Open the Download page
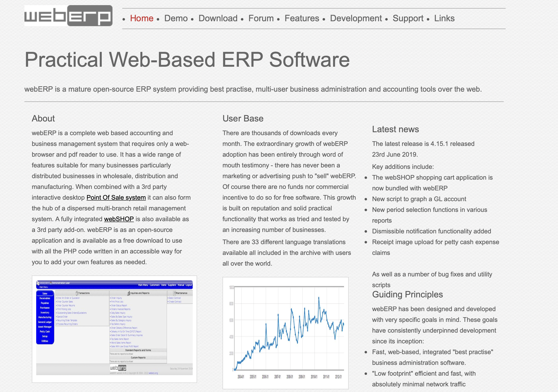 (218, 18)
